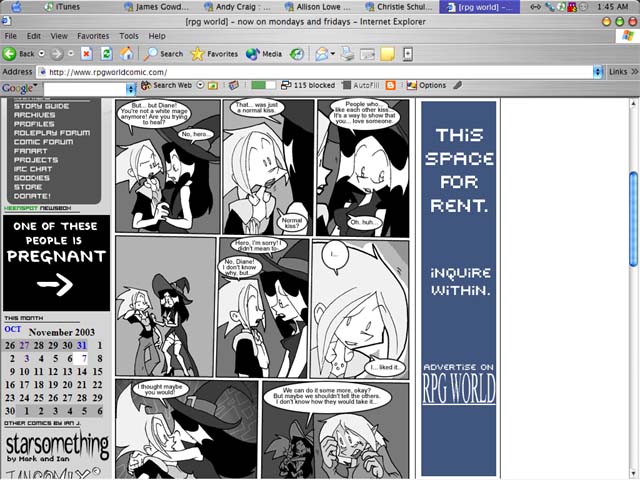Click the Edit page toolbar icon

tap(367, 54)
